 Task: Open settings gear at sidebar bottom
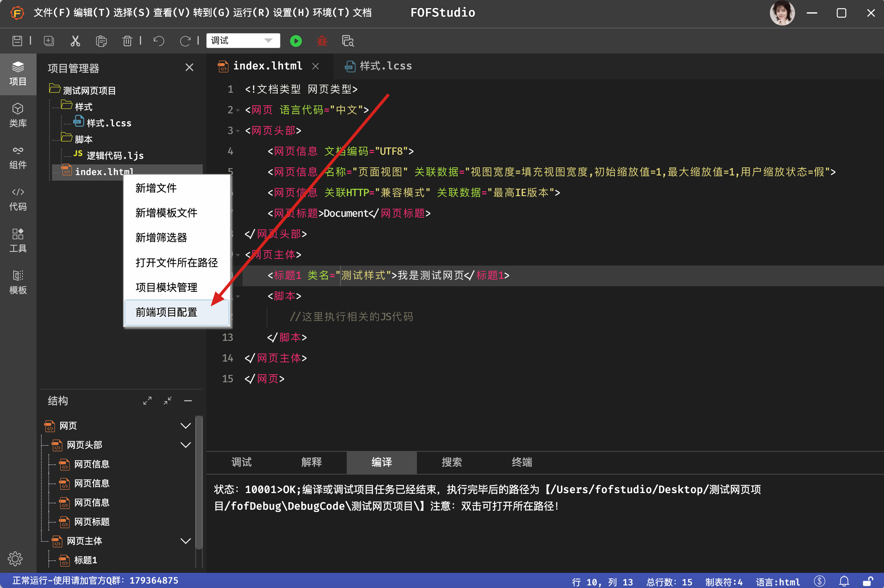(x=16, y=559)
